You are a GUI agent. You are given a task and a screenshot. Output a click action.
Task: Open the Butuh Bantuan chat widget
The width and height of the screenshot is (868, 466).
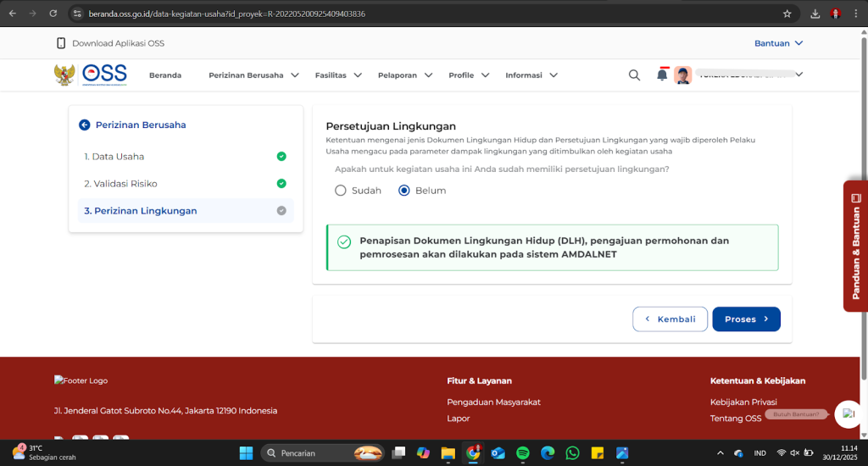pyautogui.click(x=847, y=414)
